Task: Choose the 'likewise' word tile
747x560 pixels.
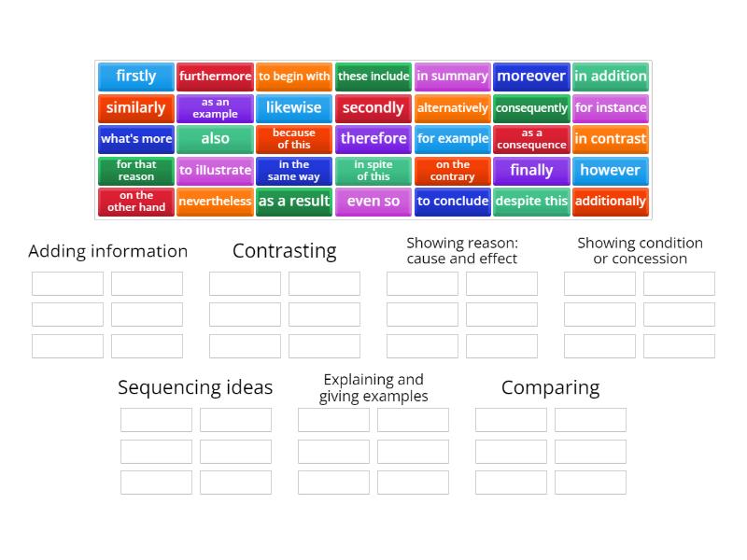Action: [x=294, y=108]
